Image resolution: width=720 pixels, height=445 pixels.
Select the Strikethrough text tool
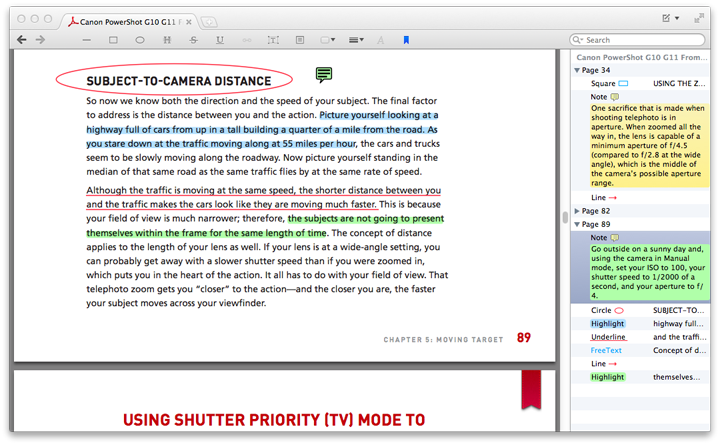click(193, 40)
